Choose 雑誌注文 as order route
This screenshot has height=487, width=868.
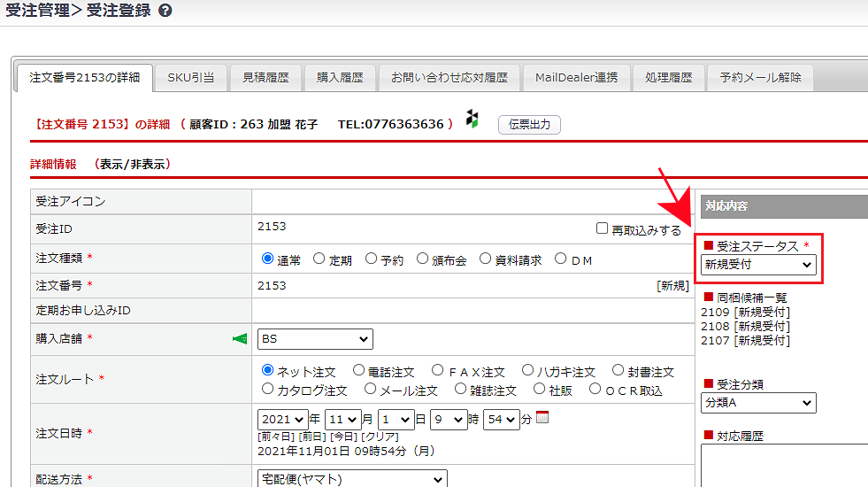(x=460, y=389)
